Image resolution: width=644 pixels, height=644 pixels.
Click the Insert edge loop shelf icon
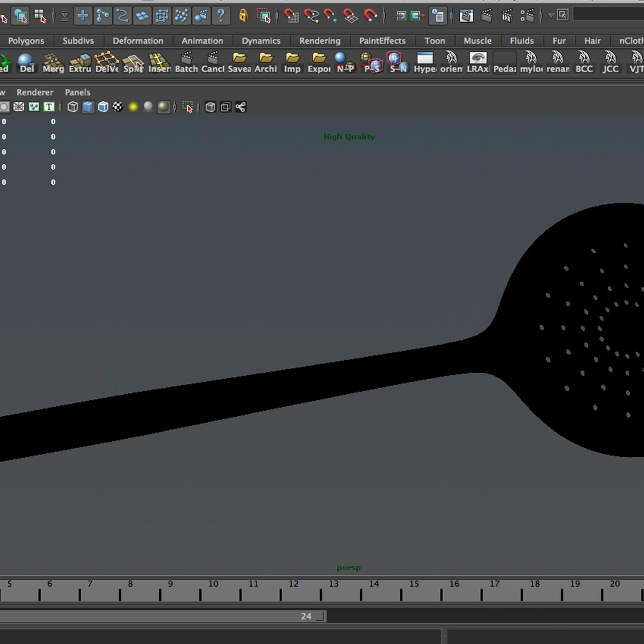(160, 63)
